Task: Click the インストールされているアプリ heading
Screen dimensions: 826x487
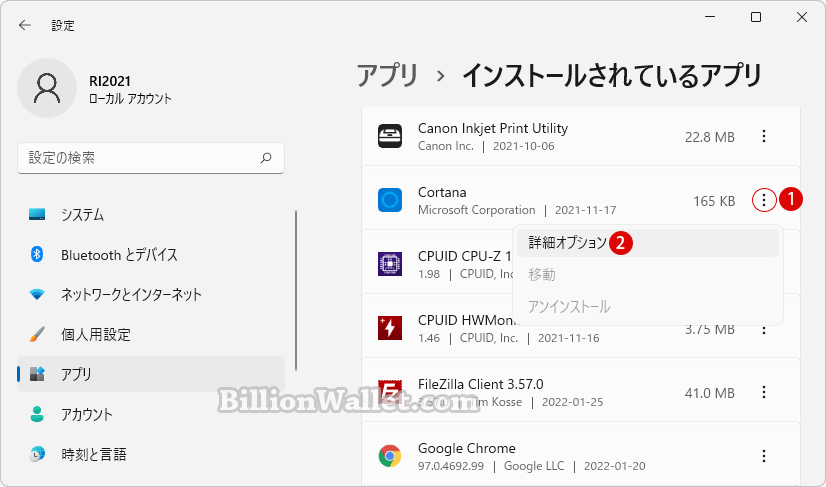Action: coord(612,75)
